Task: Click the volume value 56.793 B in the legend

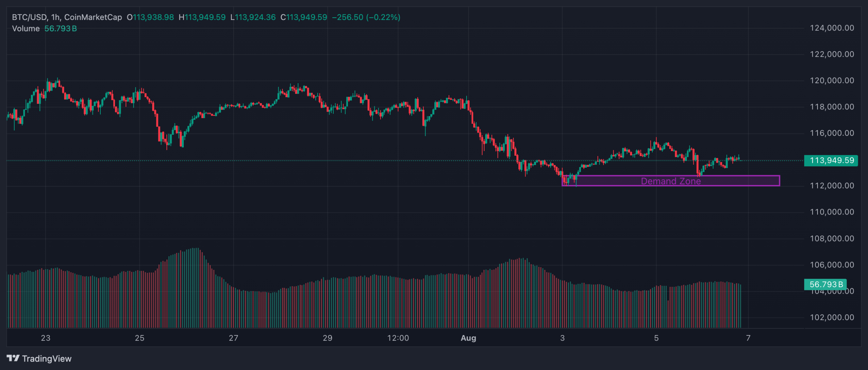Action: pyautogui.click(x=60, y=29)
